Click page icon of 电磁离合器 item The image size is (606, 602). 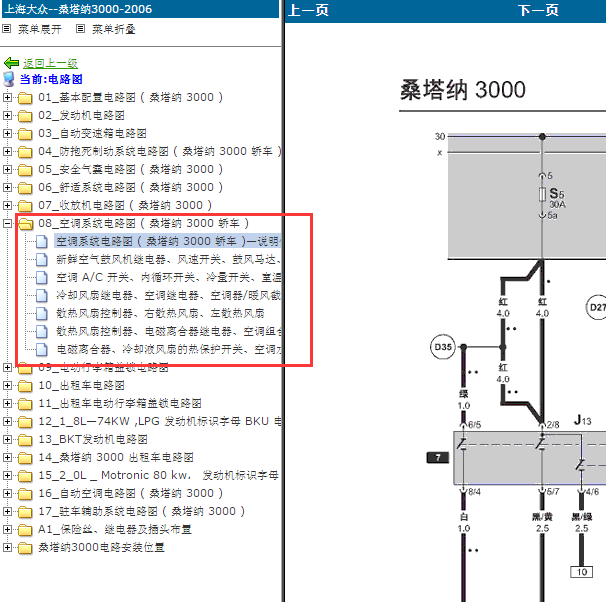coord(42,349)
